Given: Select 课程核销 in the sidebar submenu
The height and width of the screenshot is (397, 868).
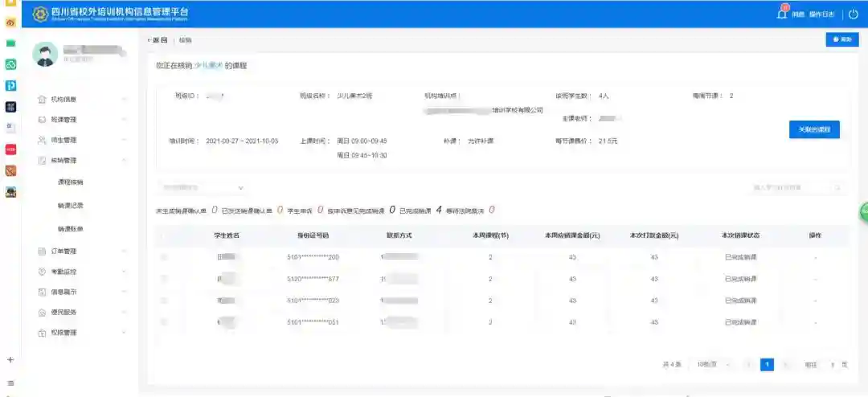Looking at the screenshot, I should tap(71, 182).
